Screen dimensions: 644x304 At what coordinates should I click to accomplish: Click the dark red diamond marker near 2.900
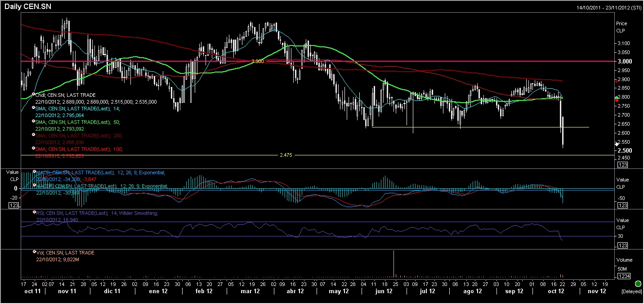(x=616, y=81)
